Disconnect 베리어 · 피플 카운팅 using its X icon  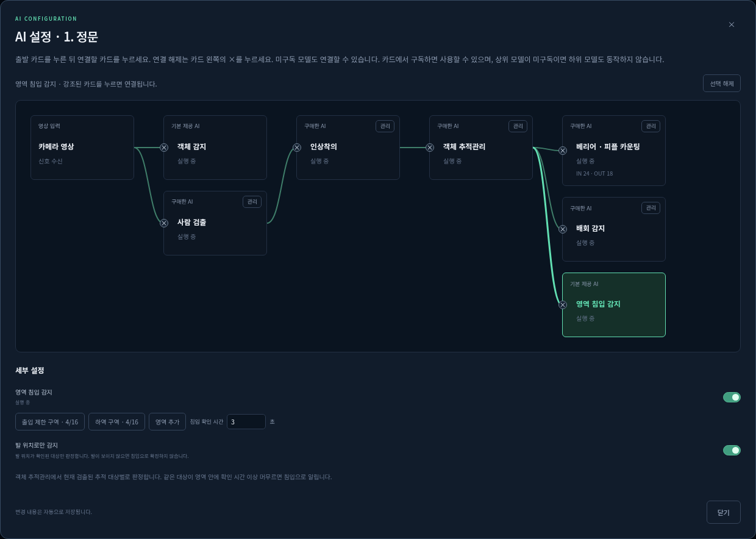(563, 151)
